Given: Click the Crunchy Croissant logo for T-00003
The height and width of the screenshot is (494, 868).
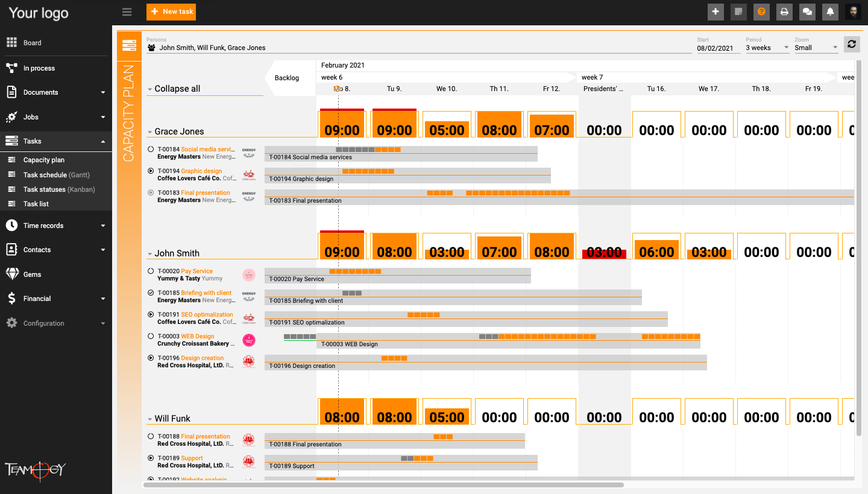Looking at the screenshot, I should pyautogui.click(x=249, y=340).
